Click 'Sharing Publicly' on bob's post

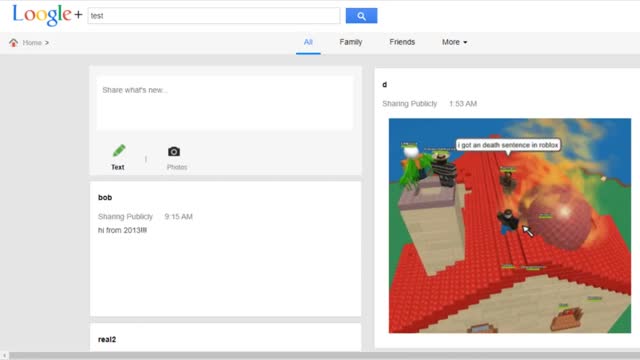coord(125,216)
